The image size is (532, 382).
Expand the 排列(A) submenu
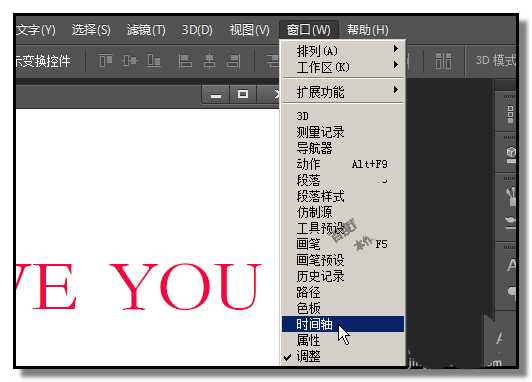343,51
